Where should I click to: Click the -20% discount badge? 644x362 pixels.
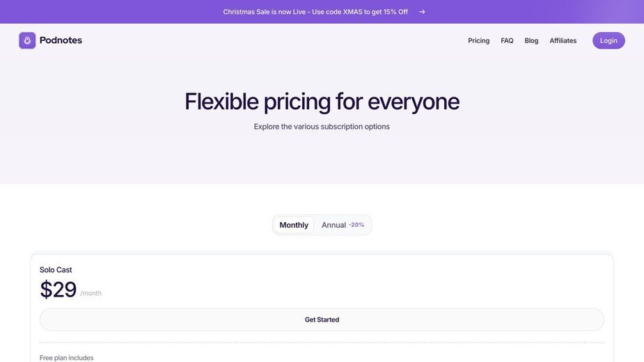tap(356, 225)
